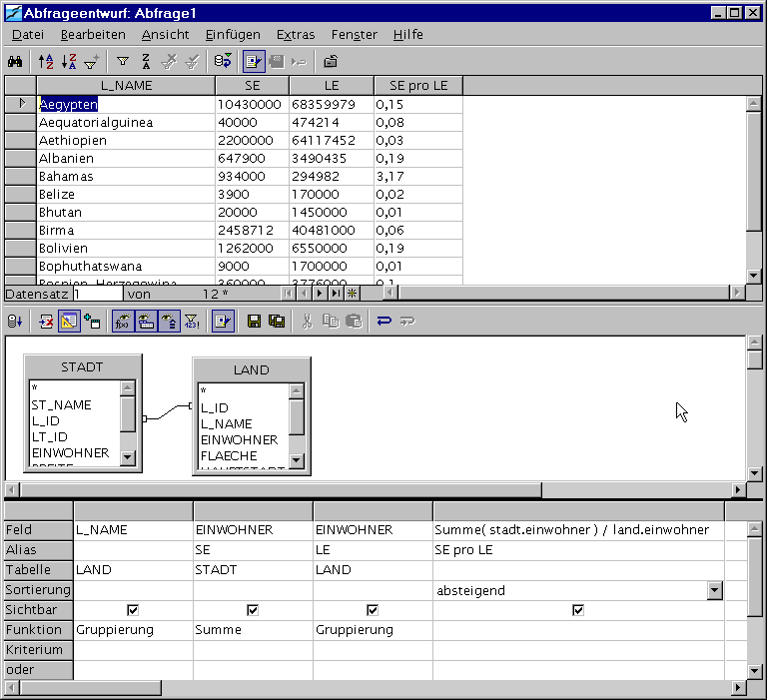Click the SE pro LE column header
The height and width of the screenshot is (700, 767).
point(417,86)
